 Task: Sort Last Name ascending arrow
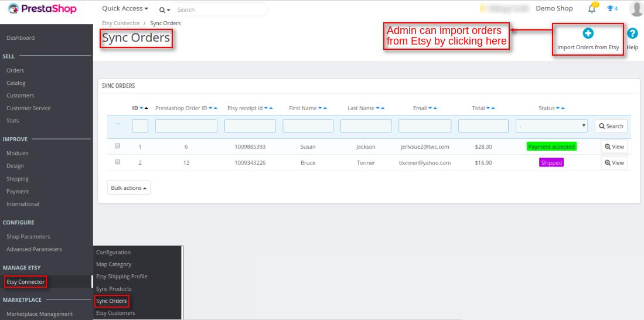tap(383, 108)
